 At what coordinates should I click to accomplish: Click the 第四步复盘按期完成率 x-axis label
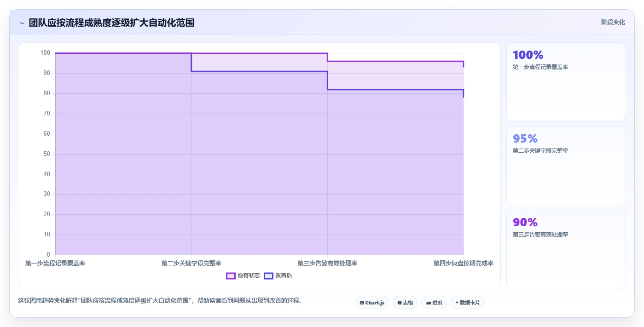pyautogui.click(x=464, y=263)
